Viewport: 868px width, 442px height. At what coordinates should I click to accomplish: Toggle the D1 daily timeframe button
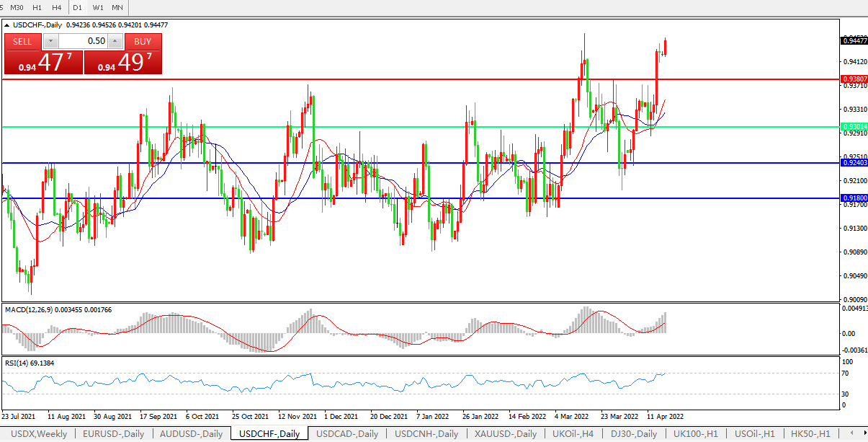coord(77,7)
